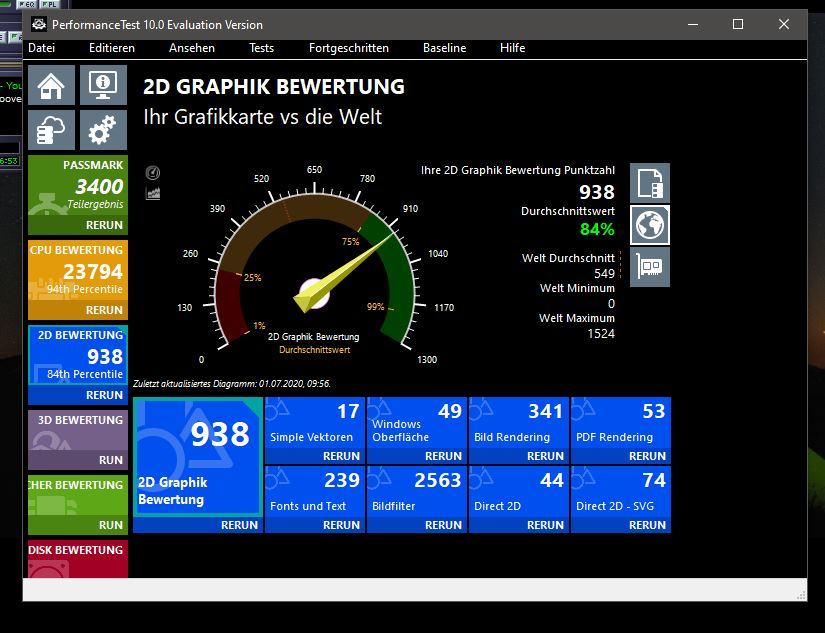Open the Tests menu
The image size is (825, 633).
[x=261, y=48]
